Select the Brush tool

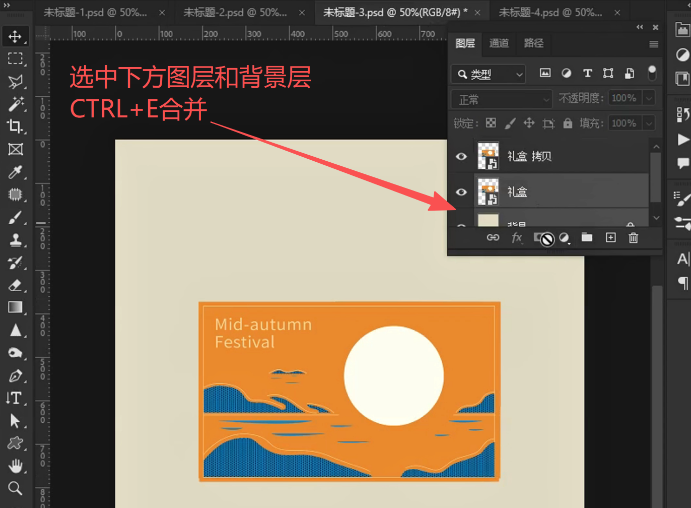pos(15,217)
